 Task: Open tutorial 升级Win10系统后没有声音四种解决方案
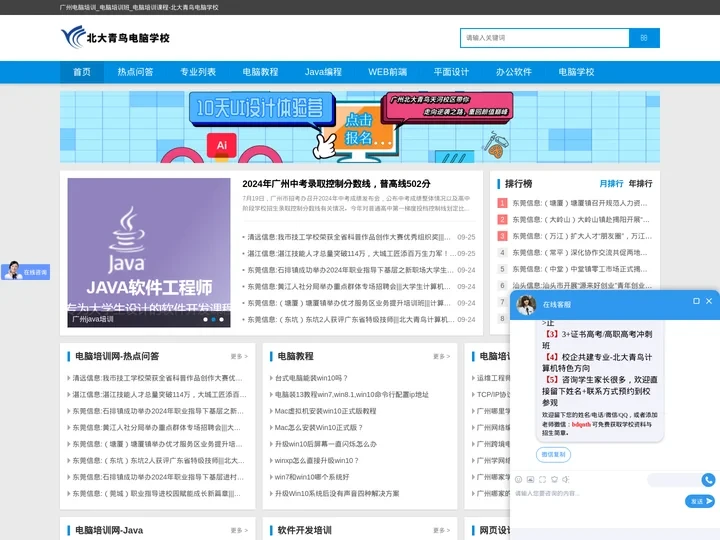[x=337, y=494]
